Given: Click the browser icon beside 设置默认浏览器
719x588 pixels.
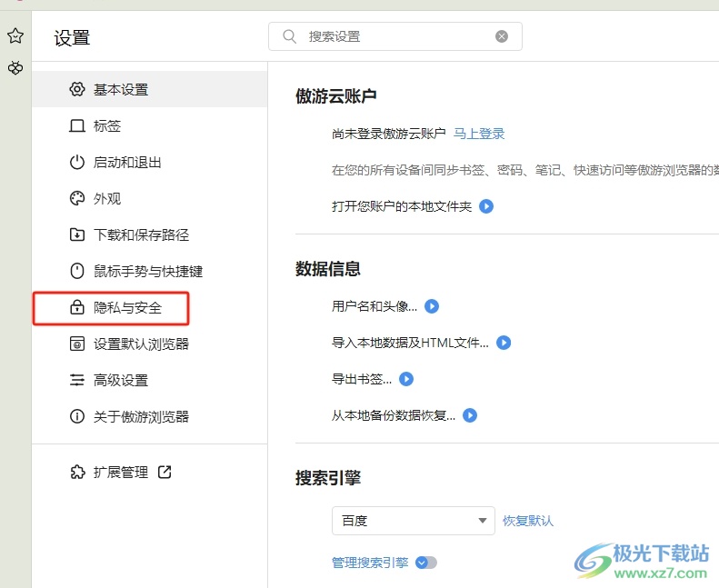Looking at the screenshot, I should pos(77,344).
